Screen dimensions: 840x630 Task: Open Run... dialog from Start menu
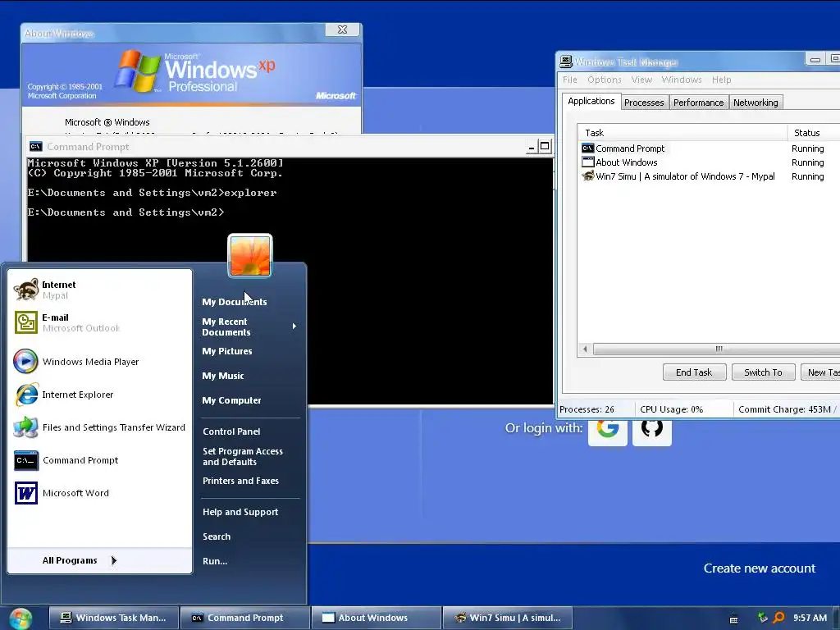point(215,561)
